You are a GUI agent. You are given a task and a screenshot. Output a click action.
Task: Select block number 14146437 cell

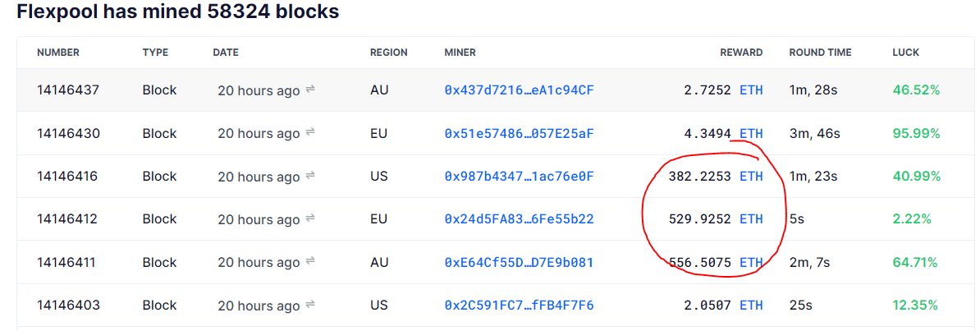point(68,90)
